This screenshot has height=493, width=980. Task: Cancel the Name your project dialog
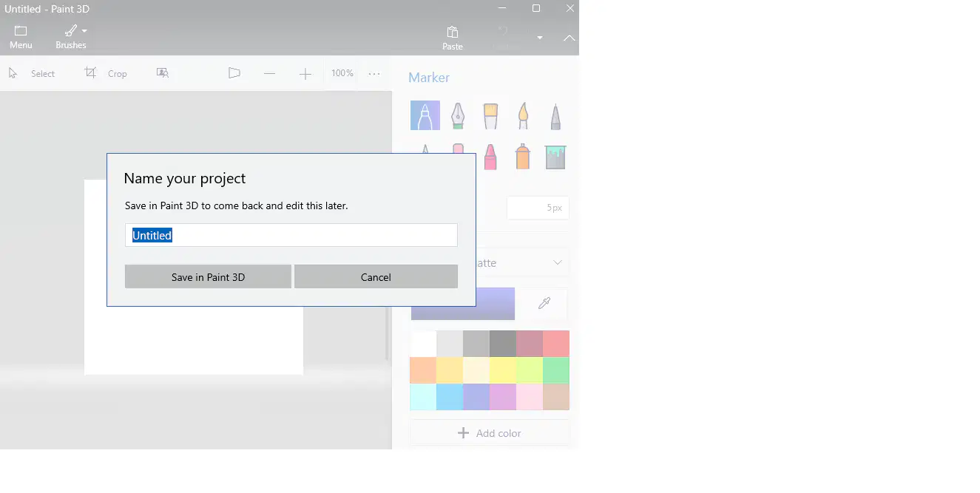(x=376, y=277)
